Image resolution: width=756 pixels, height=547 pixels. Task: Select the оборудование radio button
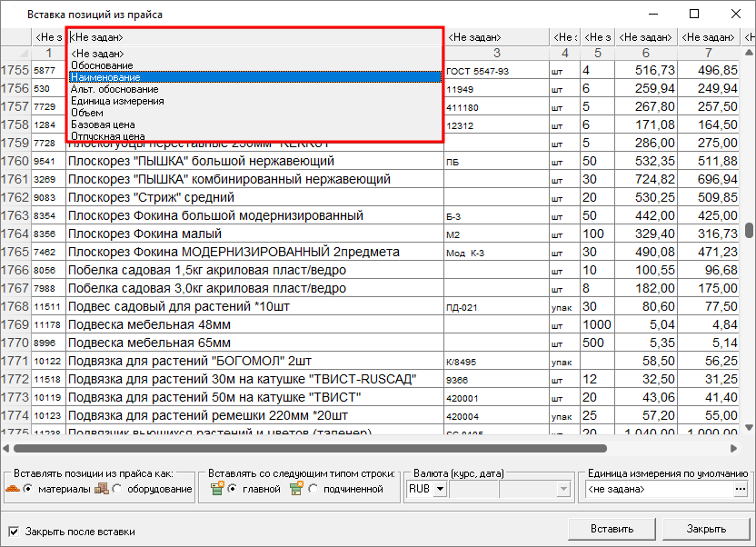(x=117, y=490)
